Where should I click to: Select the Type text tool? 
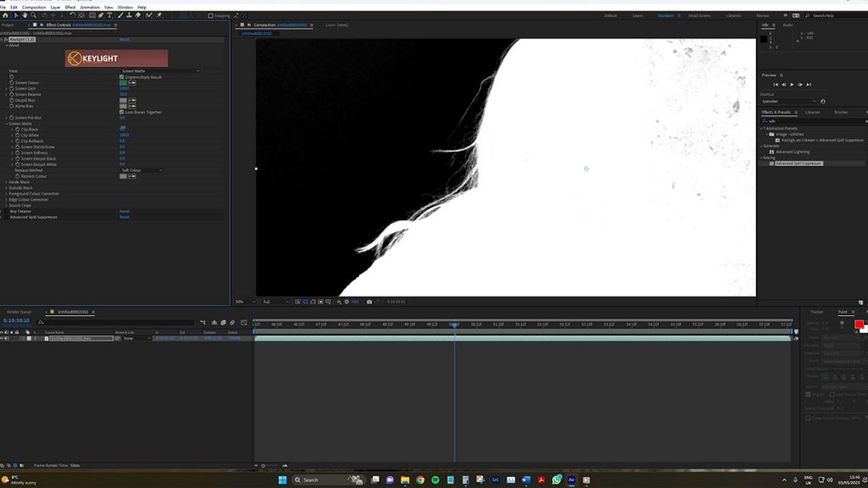pyautogui.click(x=109, y=15)
